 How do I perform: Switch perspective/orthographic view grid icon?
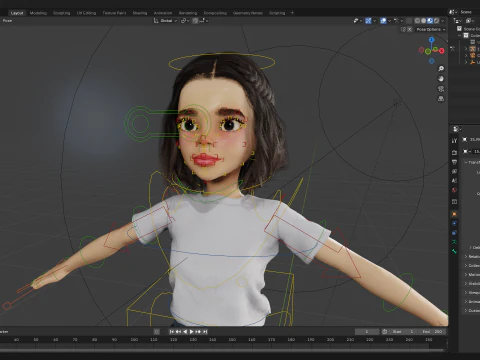click(441, 99)
